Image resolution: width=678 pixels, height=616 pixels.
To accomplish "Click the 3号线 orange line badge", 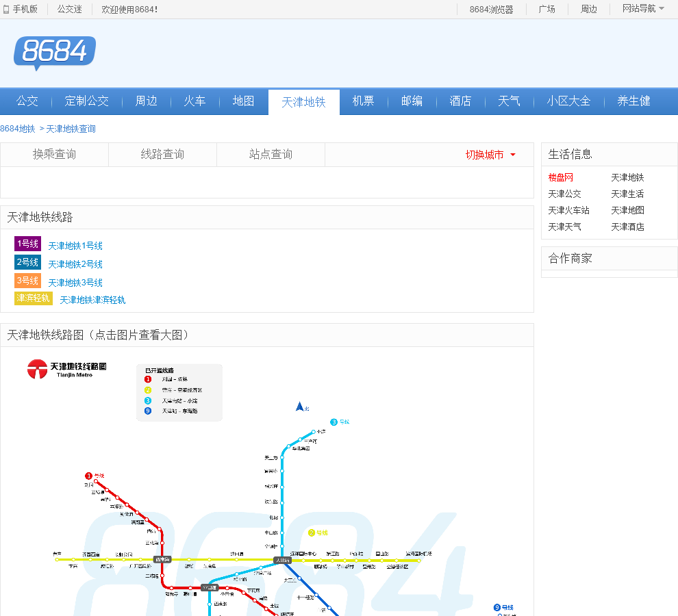I will click(x=27, y=281).
